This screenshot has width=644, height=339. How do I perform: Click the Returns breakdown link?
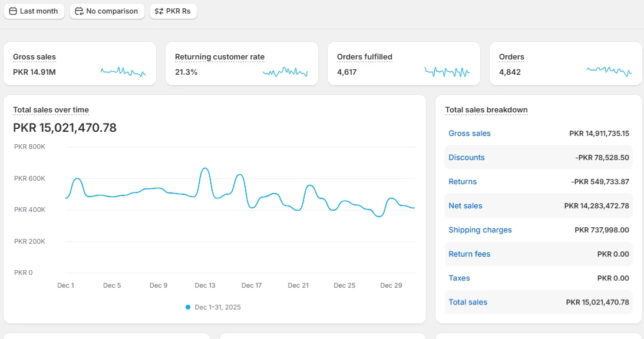click(463, 182)
